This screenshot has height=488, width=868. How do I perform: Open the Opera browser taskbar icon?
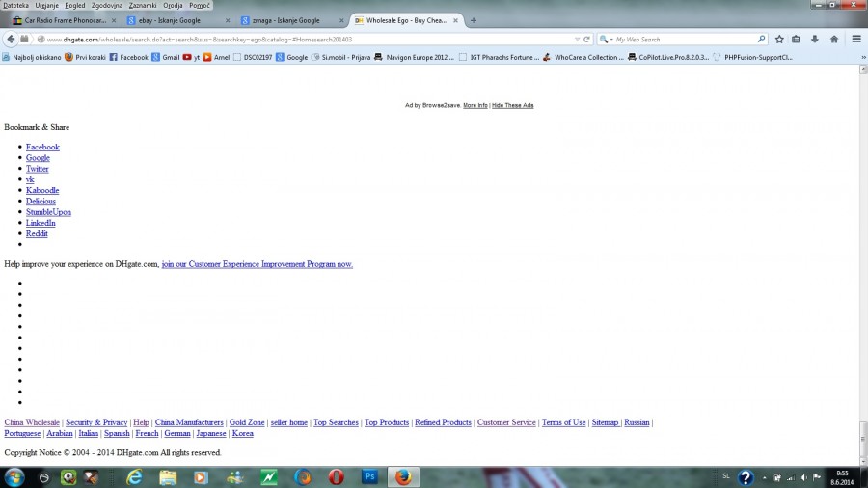[x=336, y=476]
